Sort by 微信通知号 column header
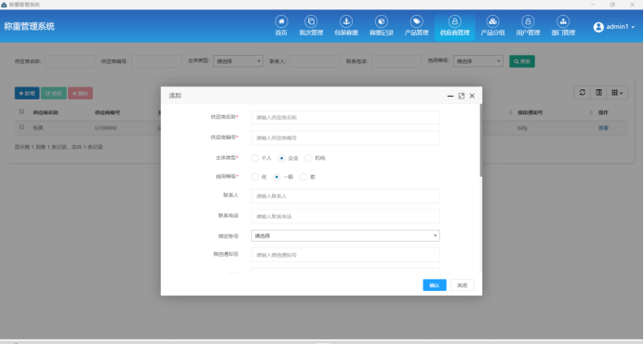This screenshot has width=644, height=345. (x=530, y=113)
